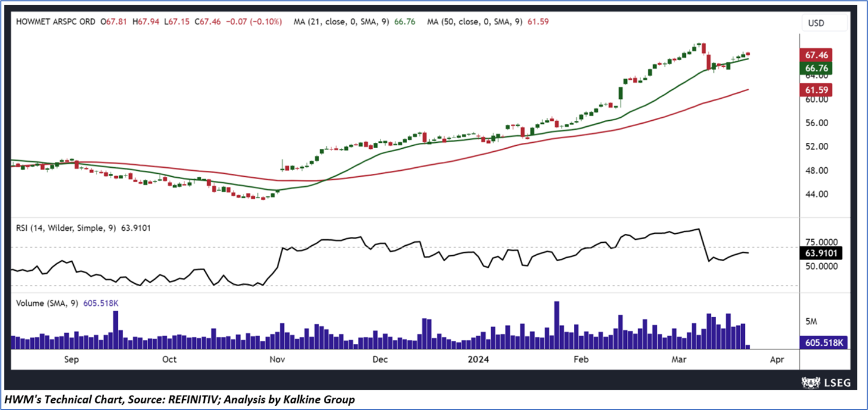Click the 2024 label on time axis
868x410 pixels.
click(x=477, y=359)
